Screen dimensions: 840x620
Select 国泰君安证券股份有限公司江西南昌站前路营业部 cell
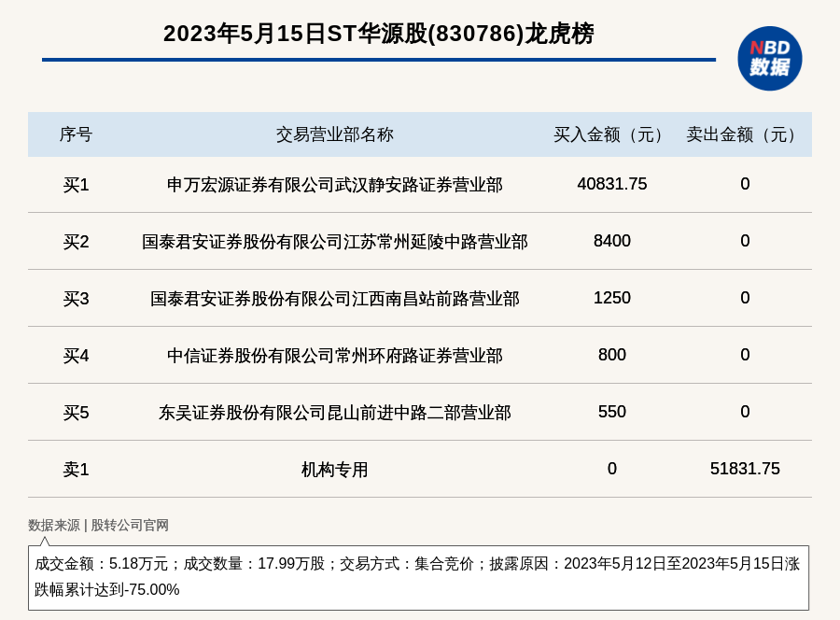click(x=335, y=299)
